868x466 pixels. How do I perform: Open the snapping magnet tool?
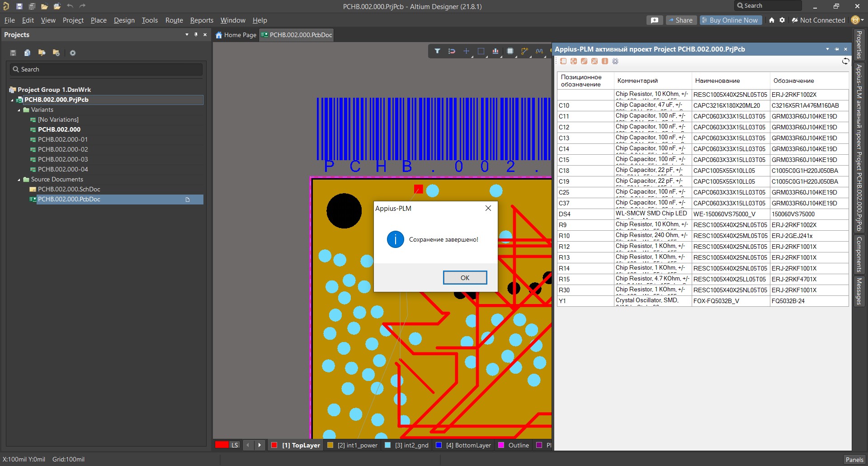(x=452, y=51)
